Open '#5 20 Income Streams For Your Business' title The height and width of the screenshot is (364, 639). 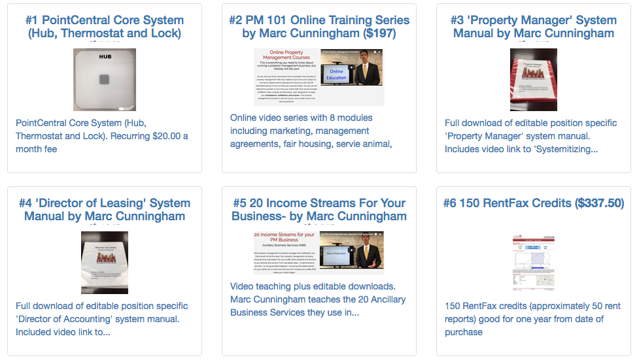[319, 209]
